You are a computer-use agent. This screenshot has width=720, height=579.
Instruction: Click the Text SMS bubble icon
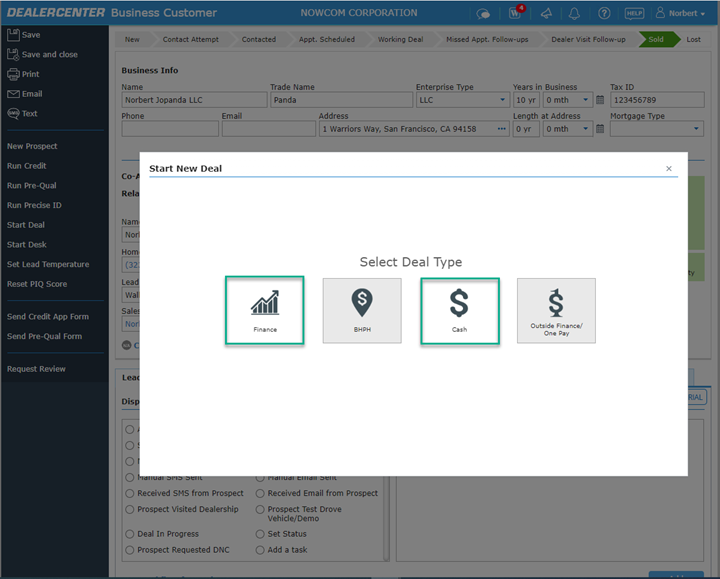coord(13,113)
